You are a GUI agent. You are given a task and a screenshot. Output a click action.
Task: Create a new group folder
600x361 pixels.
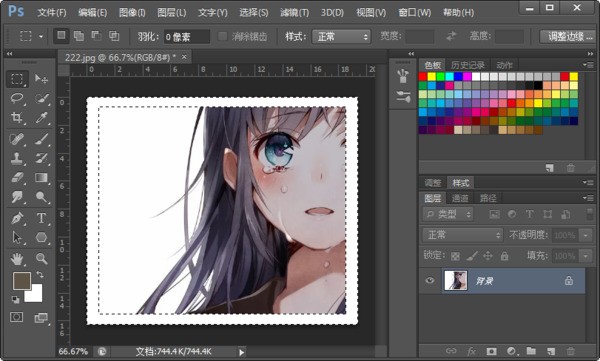click(x=531, y=351)
